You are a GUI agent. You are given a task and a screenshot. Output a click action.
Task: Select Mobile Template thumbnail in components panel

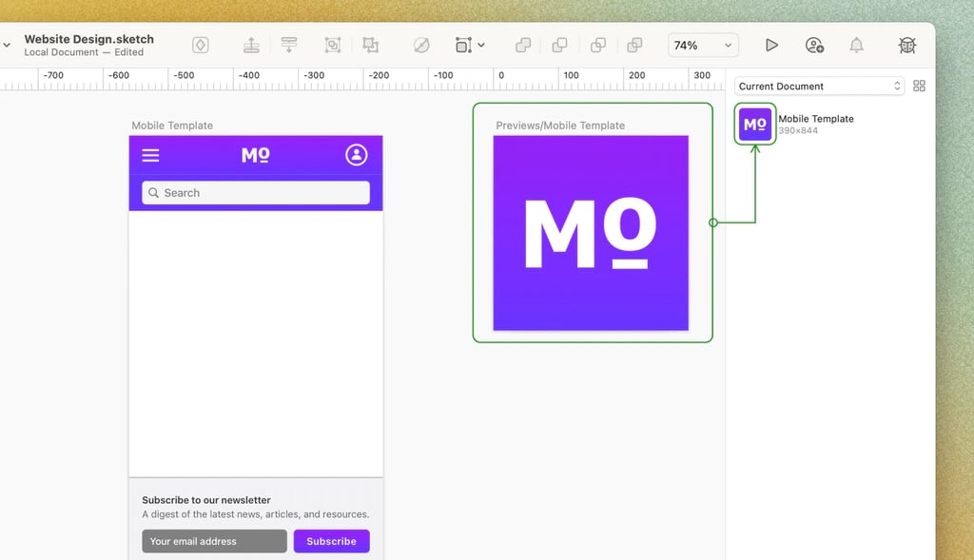point(754,125)
